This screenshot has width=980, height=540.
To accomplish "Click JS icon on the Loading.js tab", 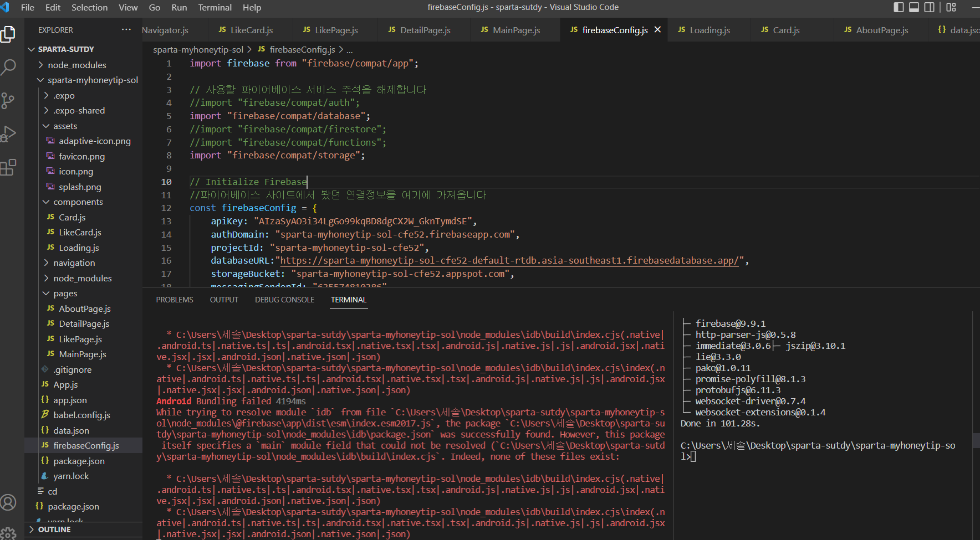I will (x=681, y=29).
